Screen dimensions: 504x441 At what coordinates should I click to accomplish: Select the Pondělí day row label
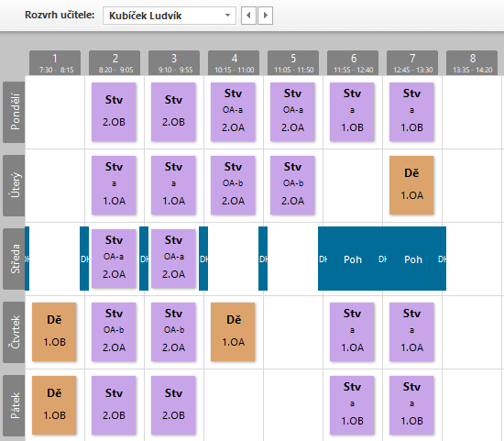tap(14, 112)
